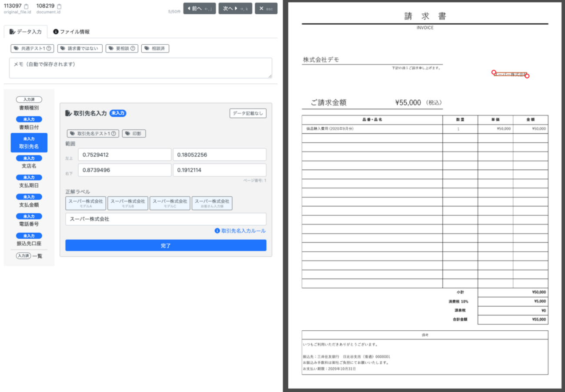Screen dimensions: 565x392
Task: Toggle the 印影 tag
Action: 134,134
